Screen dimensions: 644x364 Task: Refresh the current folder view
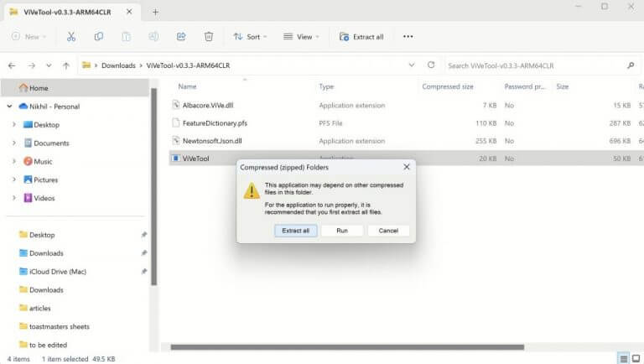click(x=431, y=65)
